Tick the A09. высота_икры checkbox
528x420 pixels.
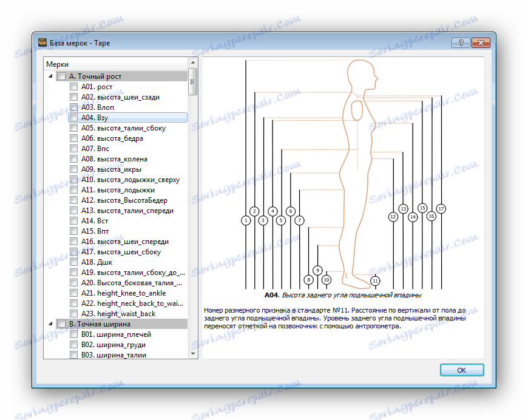(x=73, y=169)
